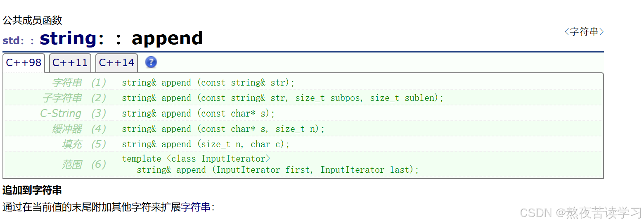
Task: Click the 缓冲器 (4) overload label
Action: tap(78, 129)
